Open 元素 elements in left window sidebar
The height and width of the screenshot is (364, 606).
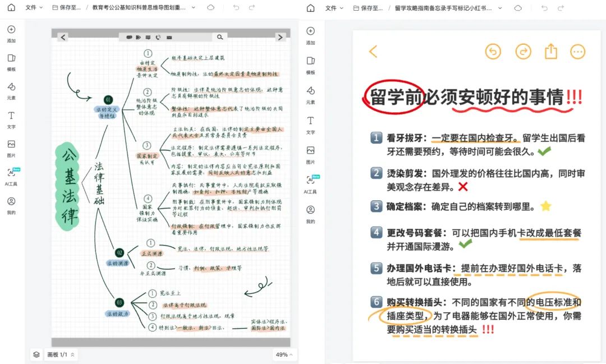point(11,91)
